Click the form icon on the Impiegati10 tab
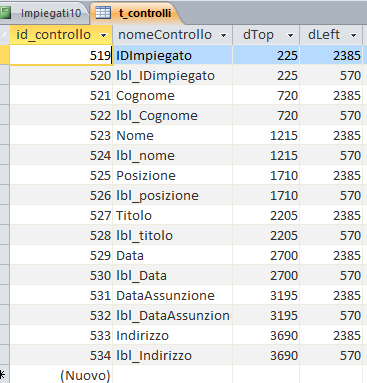 (5, 13)
